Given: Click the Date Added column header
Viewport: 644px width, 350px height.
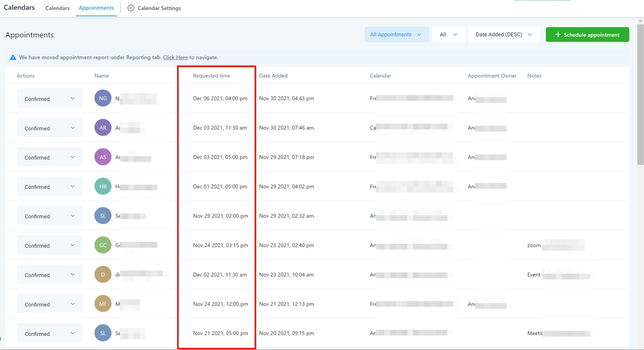Looking at the screenshot, I should (x=273, y=76).
